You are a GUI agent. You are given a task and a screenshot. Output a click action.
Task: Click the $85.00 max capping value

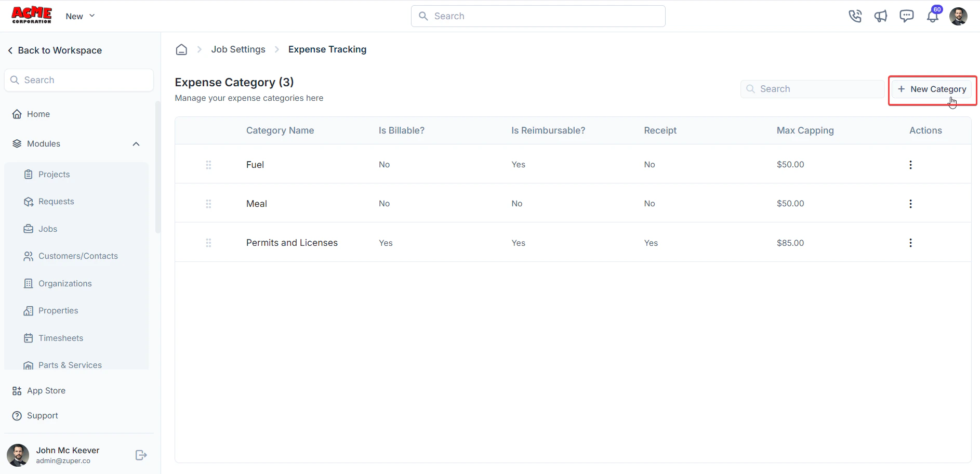(x=790, y=243)
